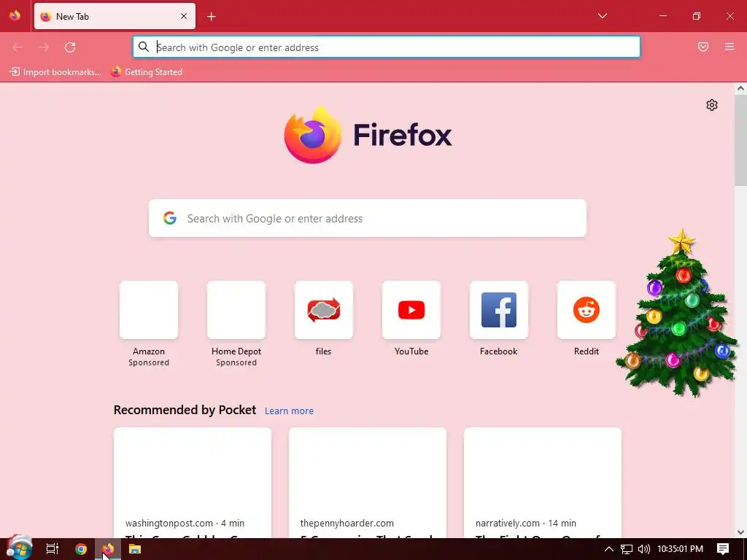Open the Firefox application menu
The height and width of the screenshot is (560, 747).
pos(729,47)
